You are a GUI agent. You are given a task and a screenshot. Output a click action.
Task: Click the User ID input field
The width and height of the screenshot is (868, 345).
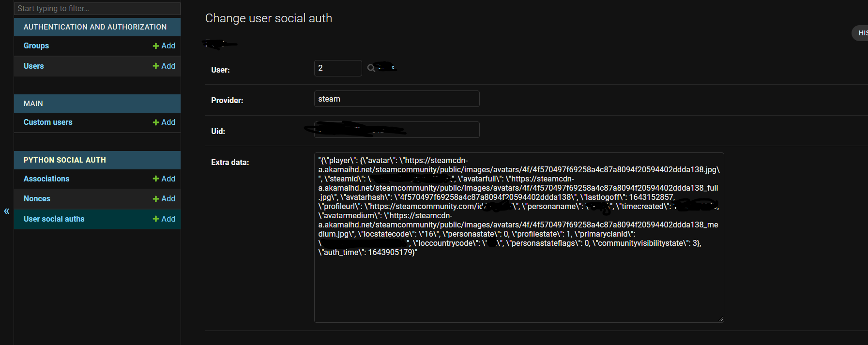click(x=338, y=68)
